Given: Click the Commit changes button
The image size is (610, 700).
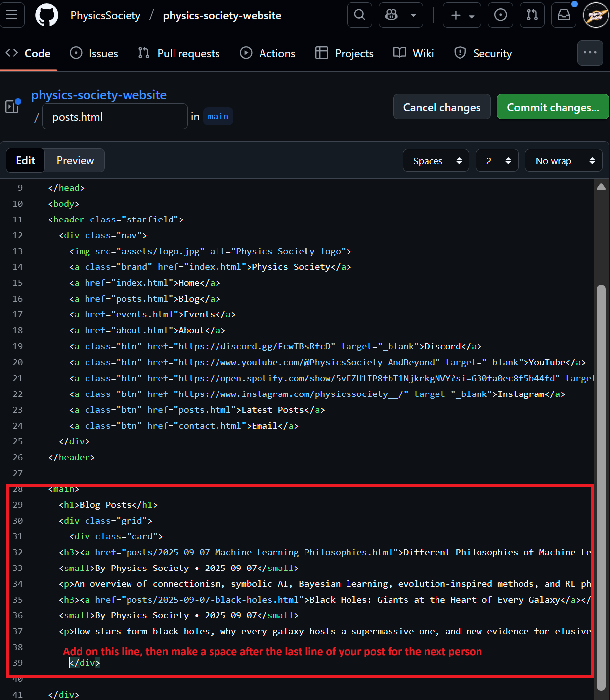Looking at the screenshot, I should click(x=552, y=107).
